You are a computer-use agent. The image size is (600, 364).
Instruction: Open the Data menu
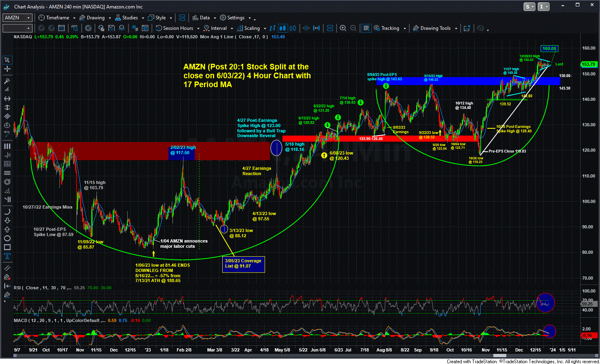201,18
